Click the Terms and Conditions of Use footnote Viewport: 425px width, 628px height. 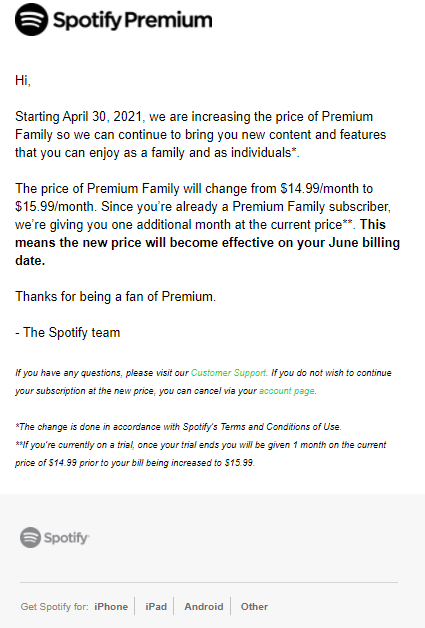pyautogui.click(x=178, y=427)
